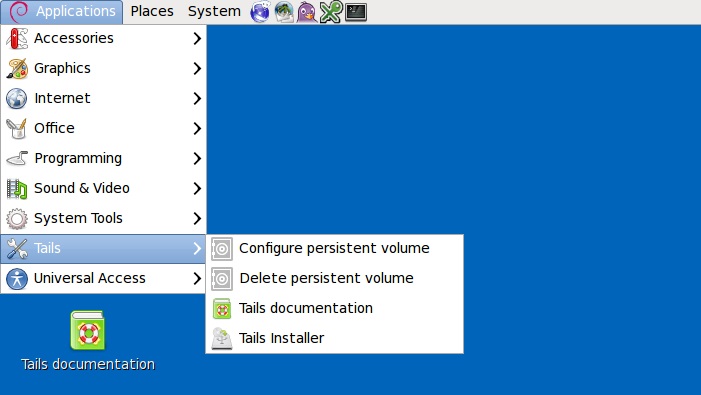Image resolution: width=701 pixels, height=395 pixels.
Task: Click the Internet label
Action: [x=62, y=98]
